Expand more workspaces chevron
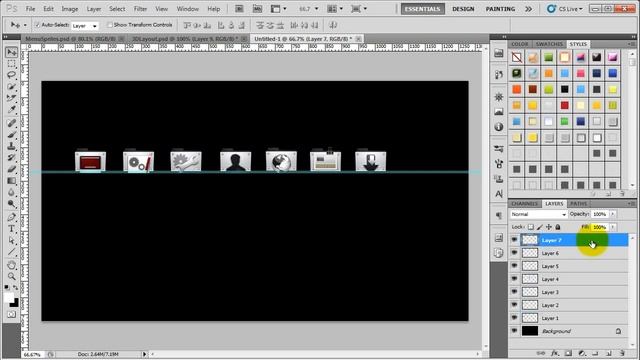This screenshot has width=640, height=360. pyautogui.click(x=529, y=9)
